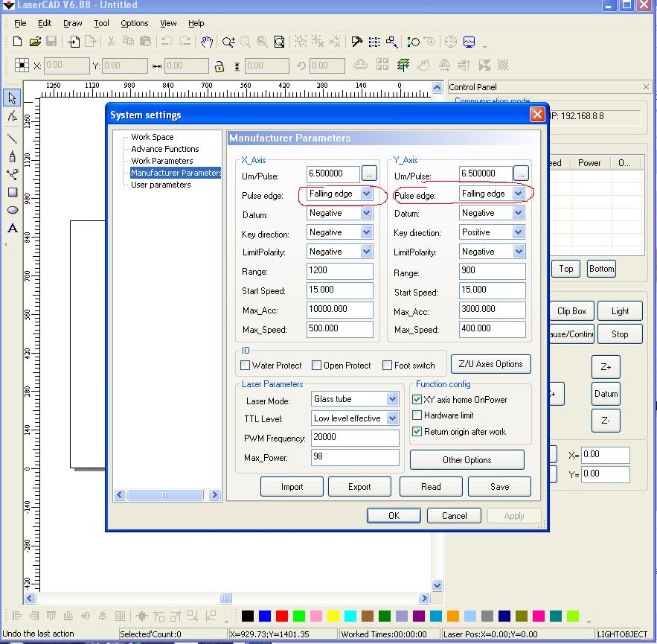
Task: Pick the red color swatch
Action: [x=282, y=616]
